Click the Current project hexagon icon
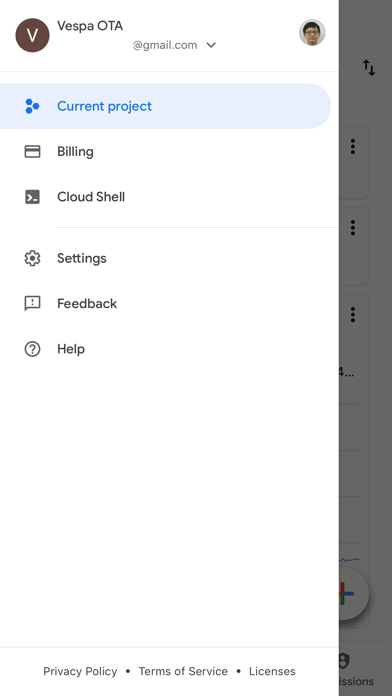 (x=32, y=106)
